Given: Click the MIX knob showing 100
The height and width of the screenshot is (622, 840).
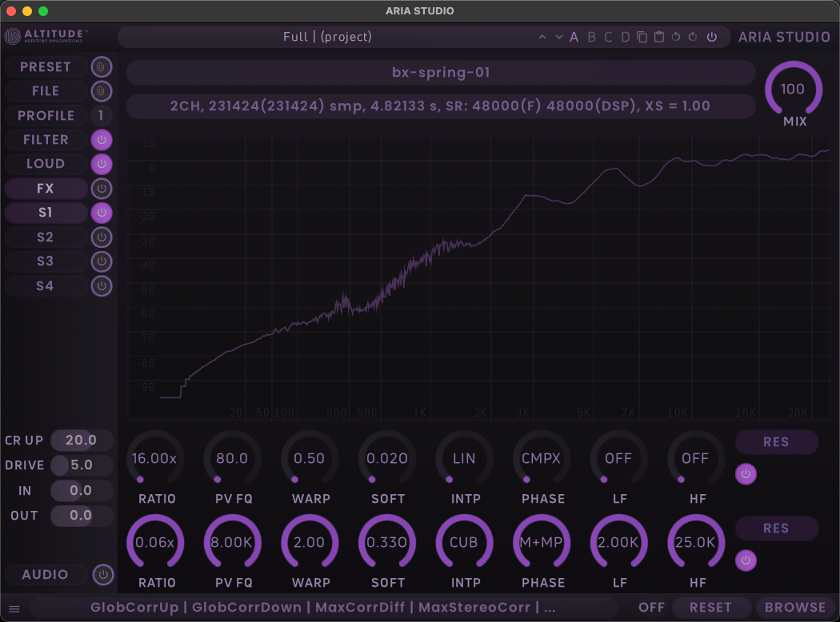Looking at the screenshot, I should (x=793, y=89).
